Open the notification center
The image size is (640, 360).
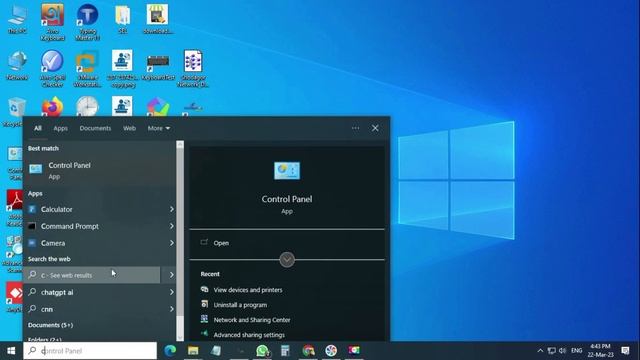tap(625, 351)
